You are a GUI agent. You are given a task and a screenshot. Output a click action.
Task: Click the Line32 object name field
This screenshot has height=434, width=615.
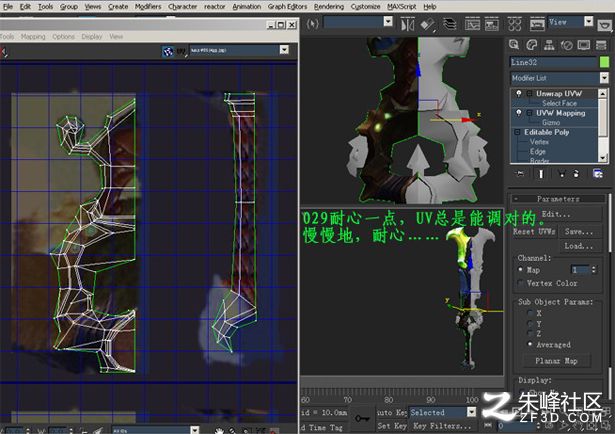tap(553, 62)
